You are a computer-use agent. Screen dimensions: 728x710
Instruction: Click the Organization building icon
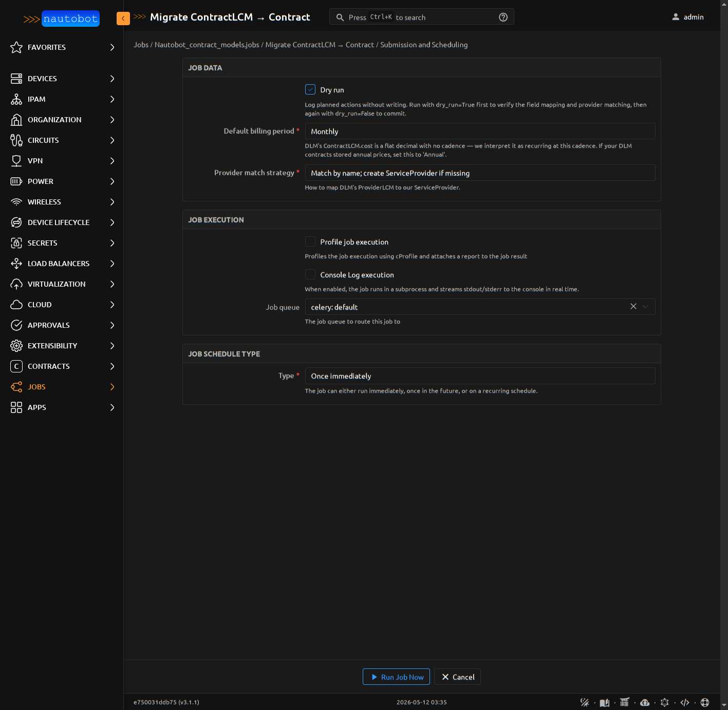click(x=16, y=120)
